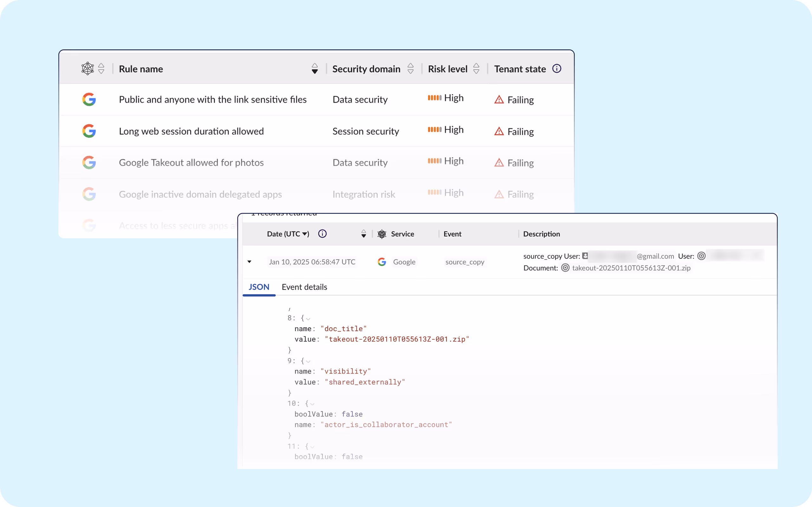812x507 pixels.
Task: Switch to the Event details tab
Action: [304, 287]
